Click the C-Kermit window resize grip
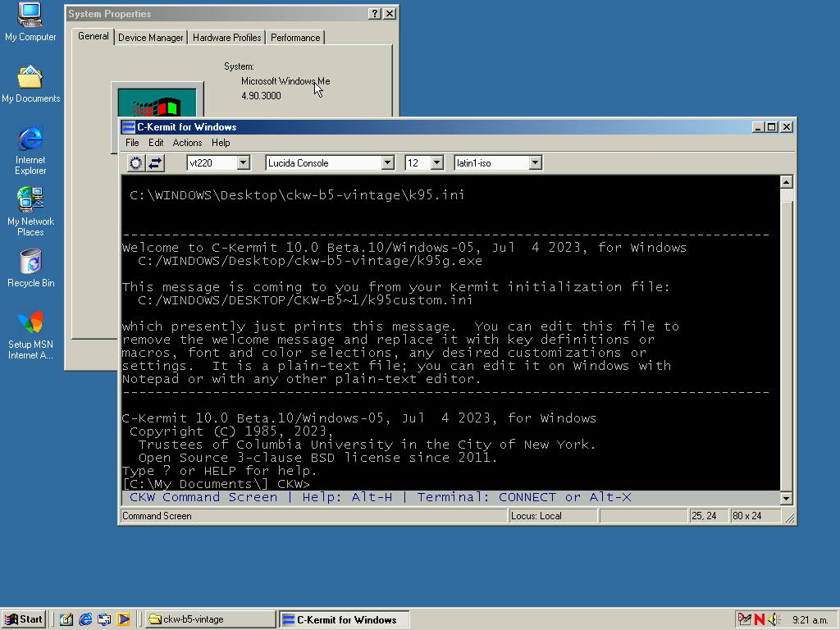Screen dimensions: 840x630 790,518
